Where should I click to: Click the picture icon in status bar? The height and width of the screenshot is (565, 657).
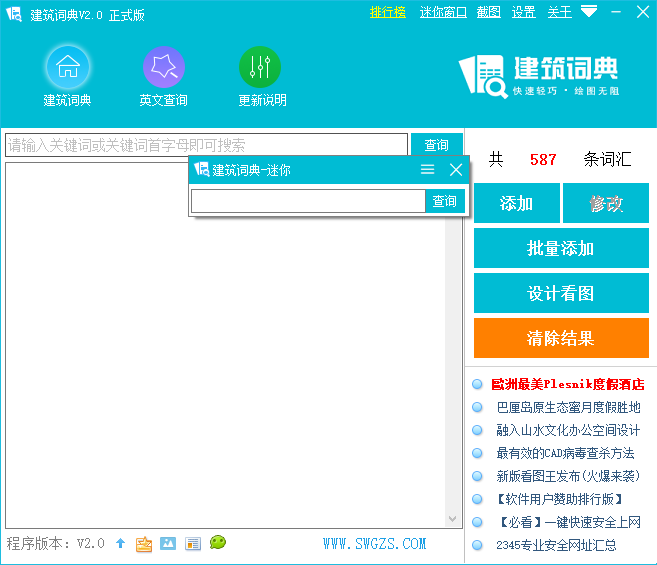168,544
